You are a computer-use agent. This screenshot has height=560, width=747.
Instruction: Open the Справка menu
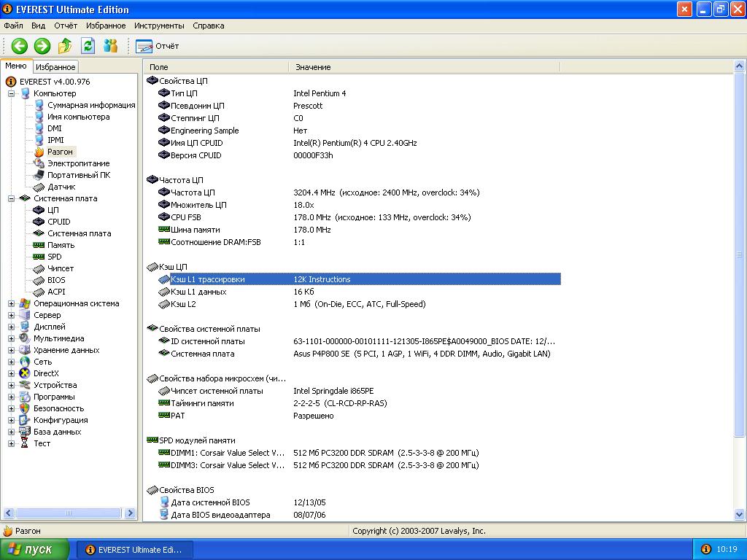[209, 26]
